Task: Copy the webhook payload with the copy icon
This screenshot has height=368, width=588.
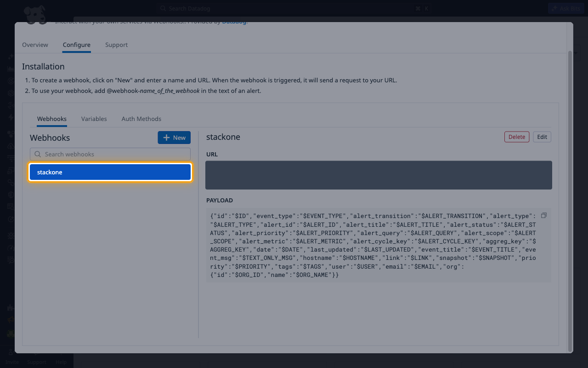Action: [544, 216]
